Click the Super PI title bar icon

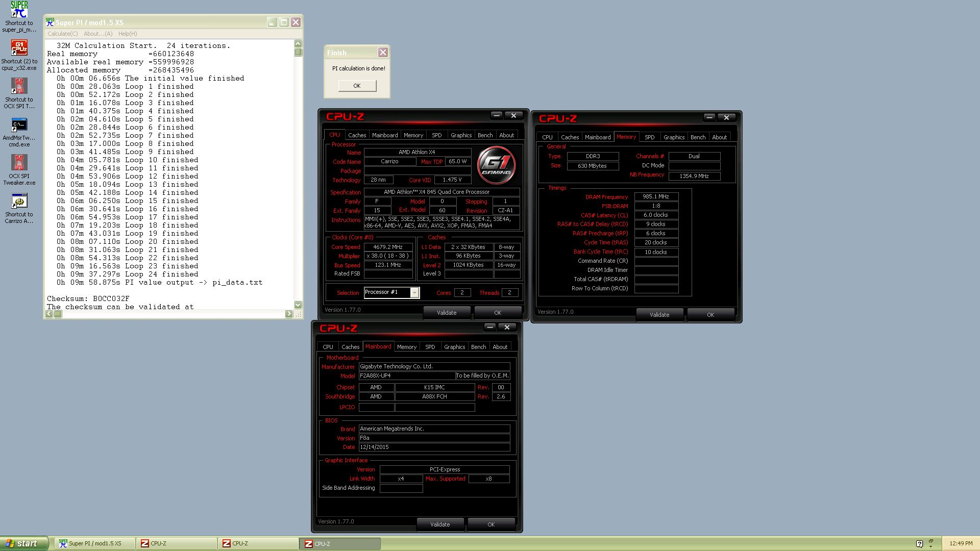50,22
